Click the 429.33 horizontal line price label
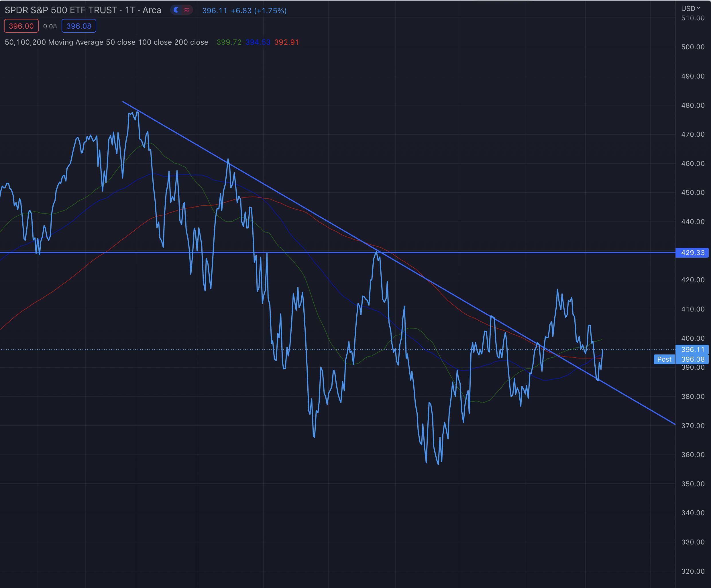The width and height of the screenshot is (711, 588). (x=692, y=253)
